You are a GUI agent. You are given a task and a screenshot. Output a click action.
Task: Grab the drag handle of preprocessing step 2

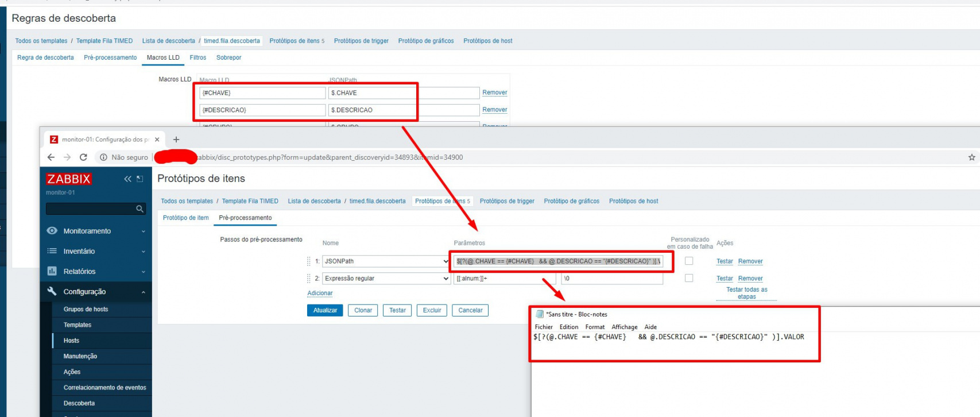coord(309,279)
